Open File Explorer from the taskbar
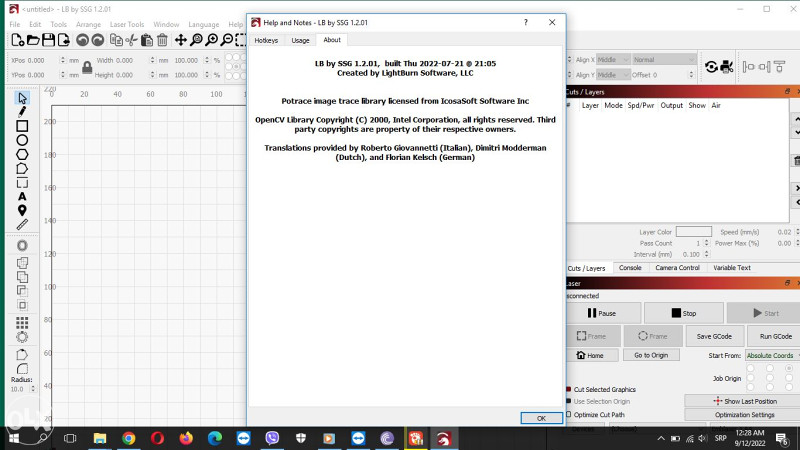 (99, 438)
